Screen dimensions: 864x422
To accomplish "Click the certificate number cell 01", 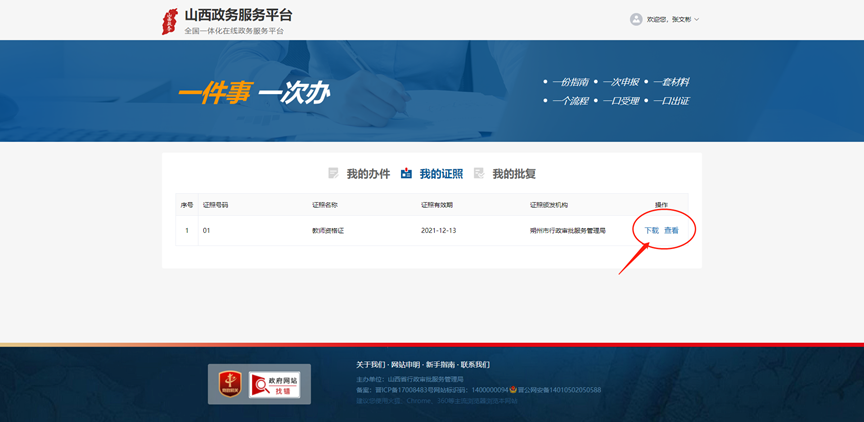I will click(206, 231).
